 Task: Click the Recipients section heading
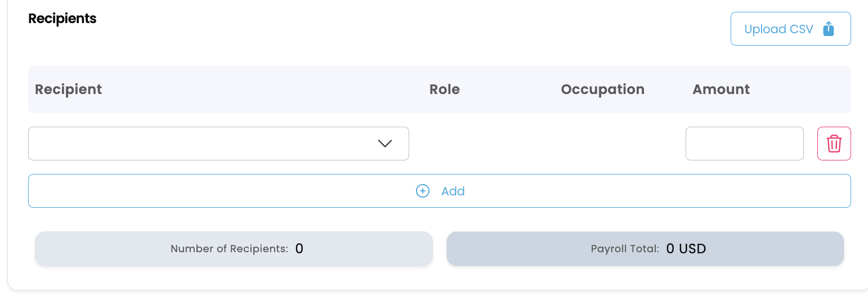62,19
